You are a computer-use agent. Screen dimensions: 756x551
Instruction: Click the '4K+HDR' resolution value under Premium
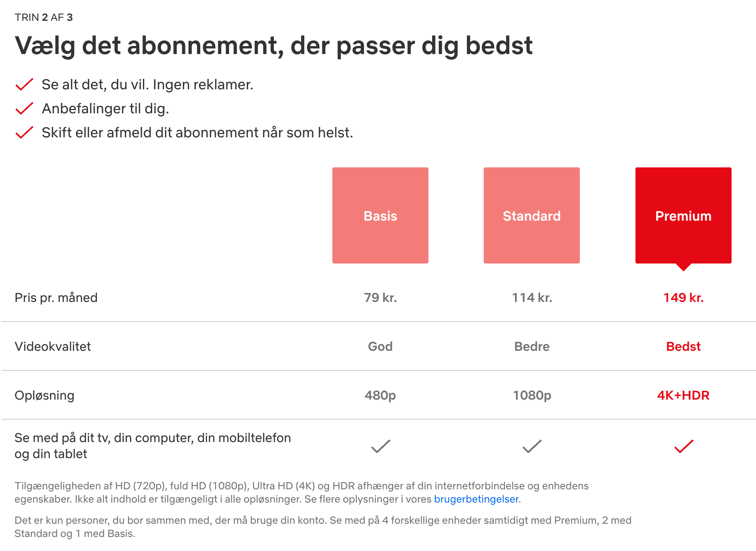683,395
